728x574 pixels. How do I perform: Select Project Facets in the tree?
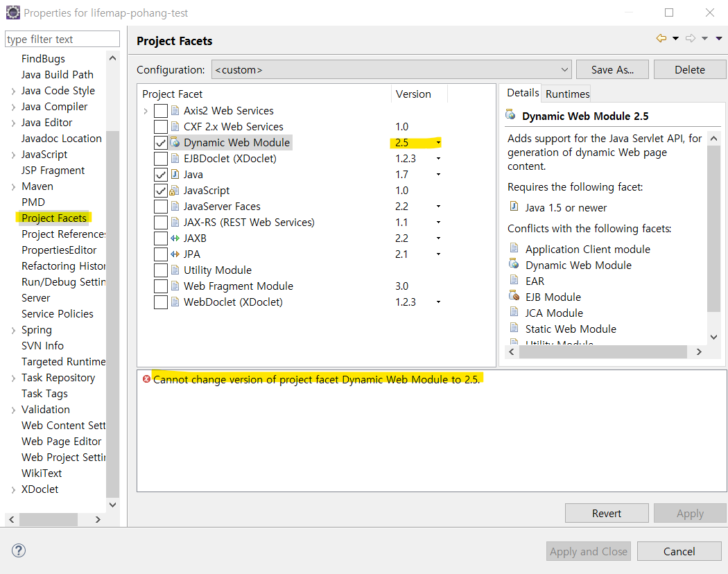54,218
